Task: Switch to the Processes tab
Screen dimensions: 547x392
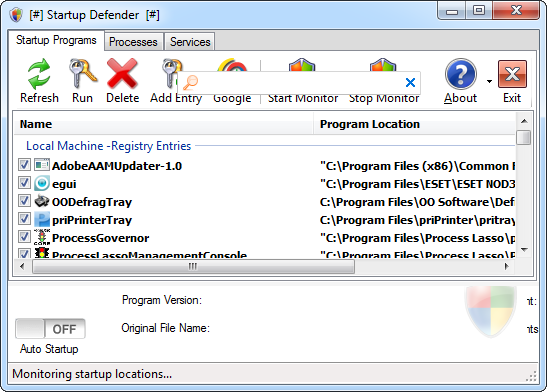Action: [133, 42]
